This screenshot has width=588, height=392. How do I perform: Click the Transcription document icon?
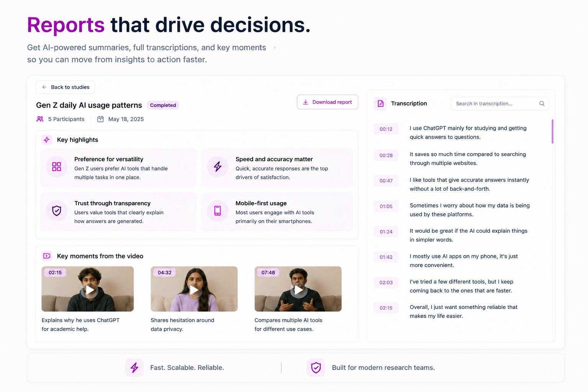coord(381,103)
